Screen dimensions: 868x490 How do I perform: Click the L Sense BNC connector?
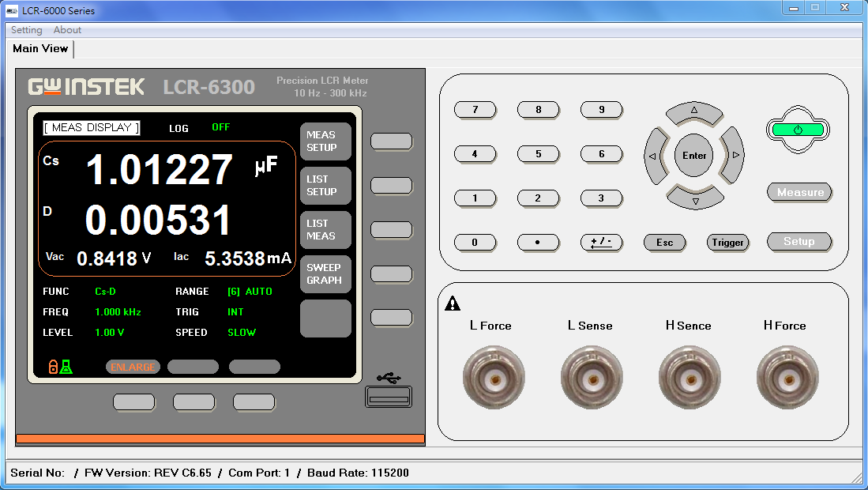click(x=592, y=378)
